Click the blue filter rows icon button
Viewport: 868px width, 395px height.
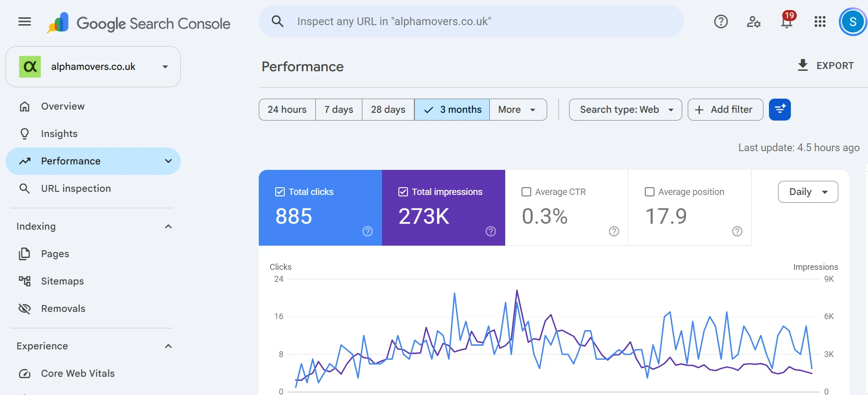pyautogui.click(x=780, y=110)
